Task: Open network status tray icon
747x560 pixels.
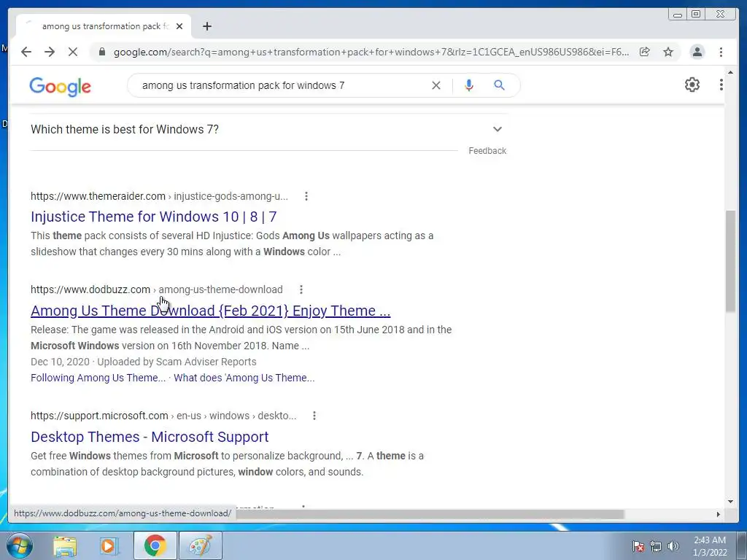Action: (656, 547)
